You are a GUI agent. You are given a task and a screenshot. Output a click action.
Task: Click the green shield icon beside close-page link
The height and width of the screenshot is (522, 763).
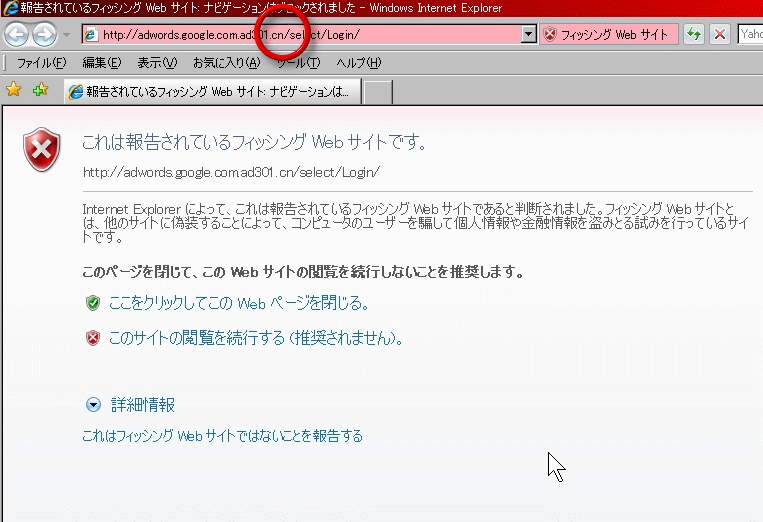(92, 303)
